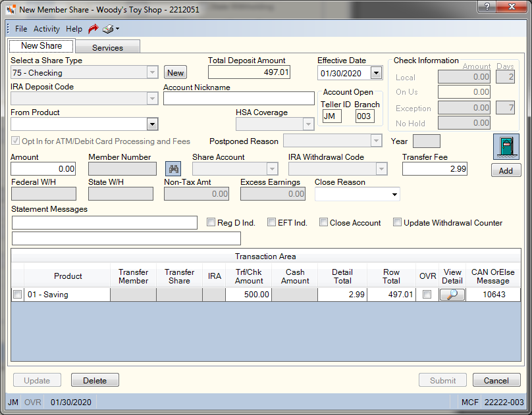Open the Close Reason dropdown

394,195
